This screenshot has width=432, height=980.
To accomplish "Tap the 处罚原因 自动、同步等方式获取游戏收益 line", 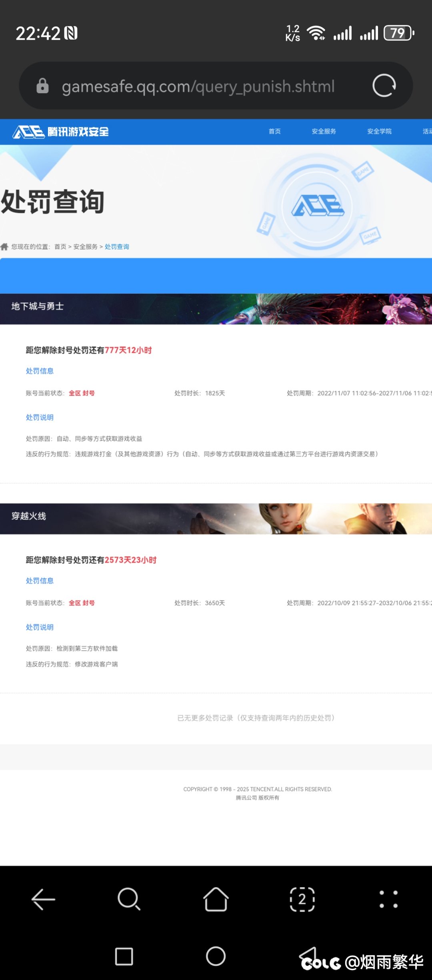I will [84, 439].
